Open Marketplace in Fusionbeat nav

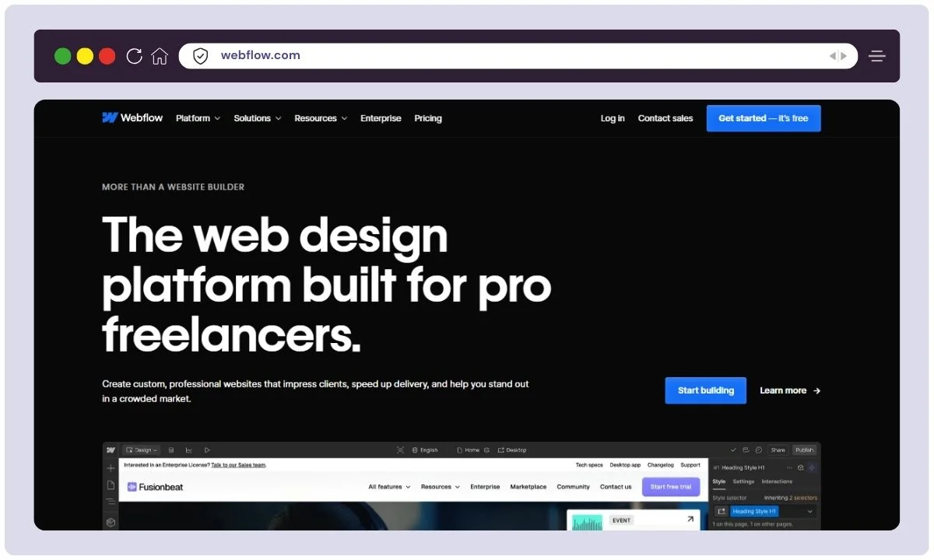pos(528,487)
